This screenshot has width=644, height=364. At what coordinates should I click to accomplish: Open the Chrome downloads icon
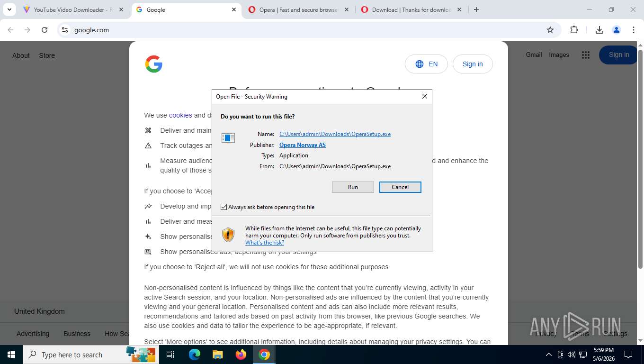599,30
